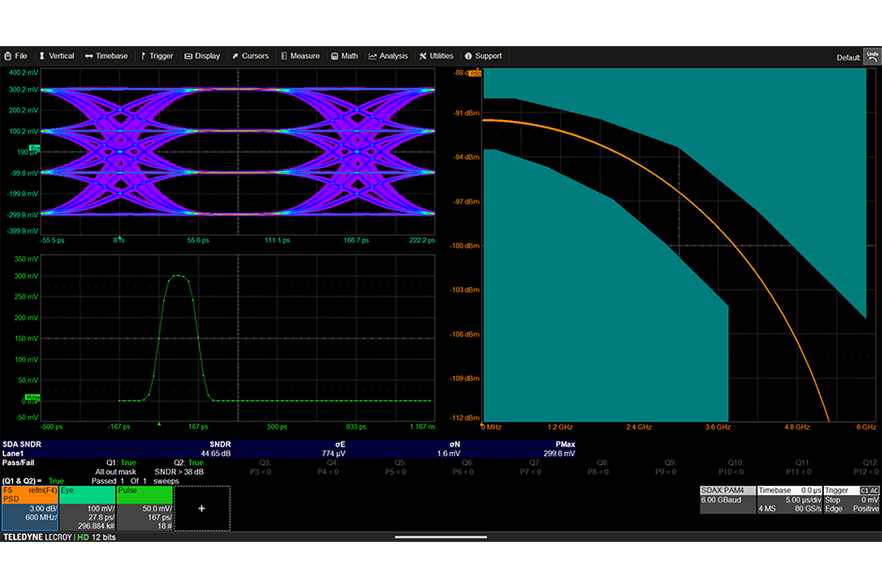This screenshot has width=882, height=588.
Task: Expand the File menu
Action: coord(16,56)
